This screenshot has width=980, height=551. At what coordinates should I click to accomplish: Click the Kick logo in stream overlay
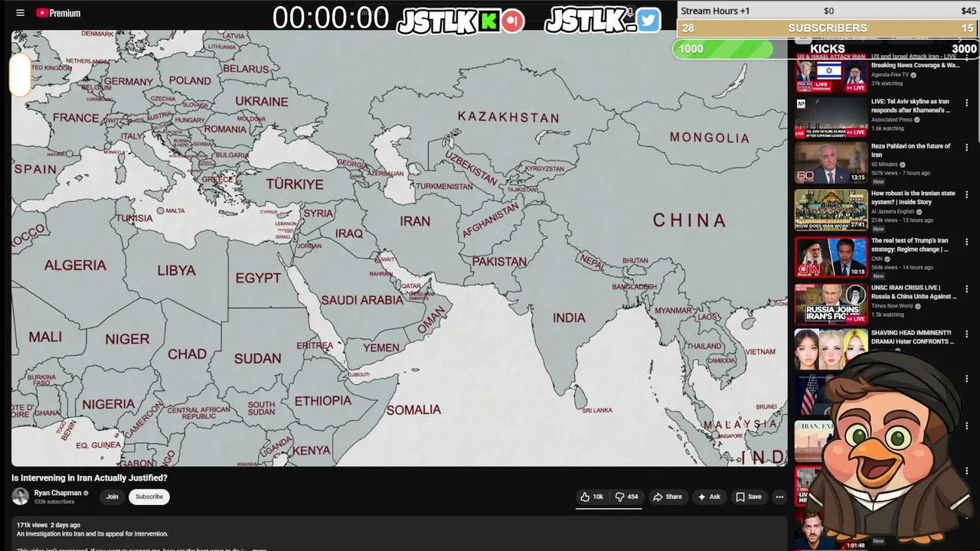point(488,21)
